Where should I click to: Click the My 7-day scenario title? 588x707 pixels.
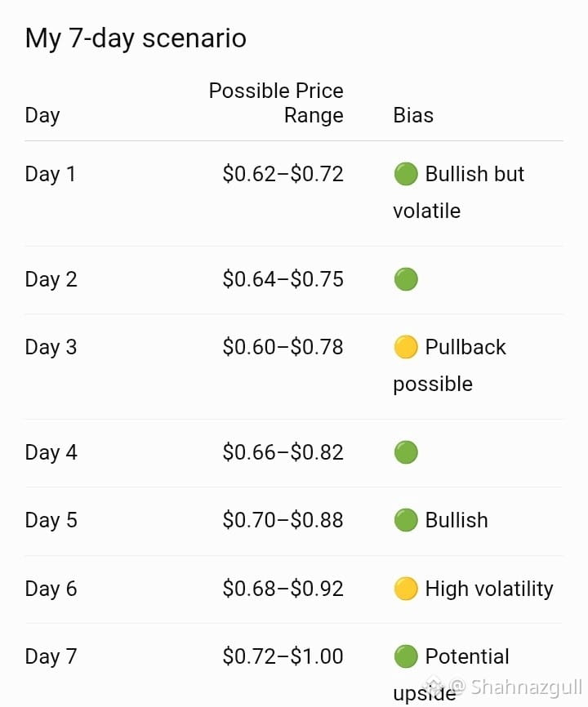click(136, 38)
